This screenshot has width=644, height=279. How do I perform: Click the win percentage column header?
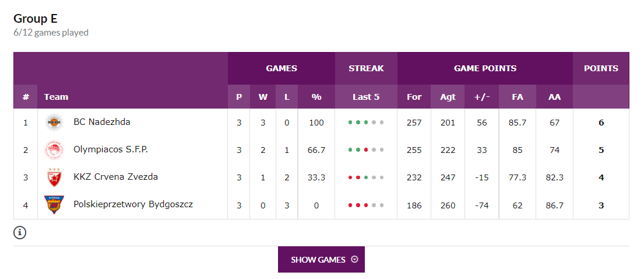point(316,97)
